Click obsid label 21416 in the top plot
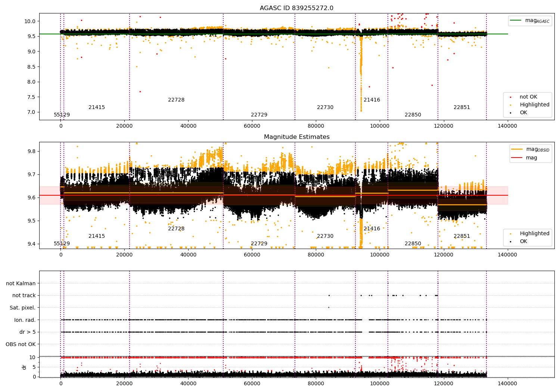The width and height of the screenshot is (560, 392). pos(372,100)
